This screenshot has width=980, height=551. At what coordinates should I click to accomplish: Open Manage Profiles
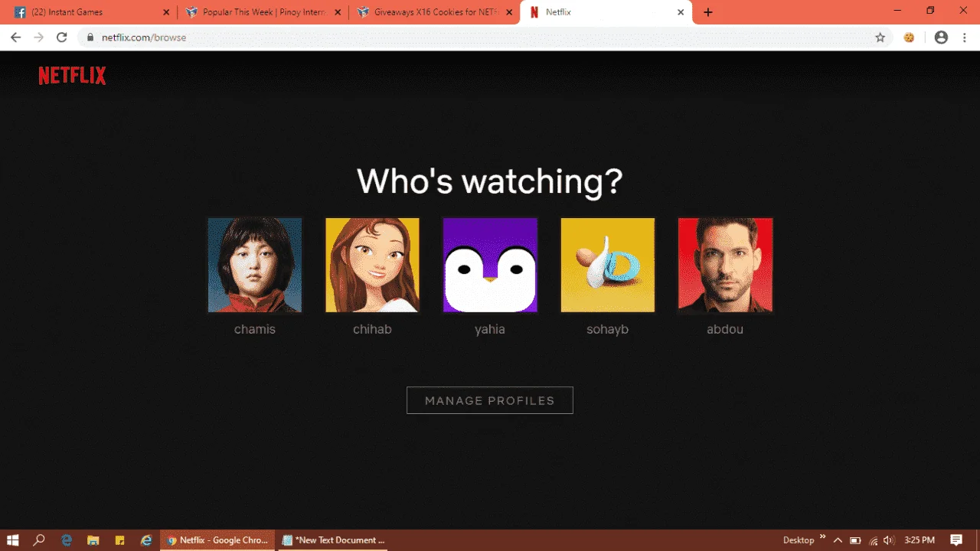click(x=490, y=400)
